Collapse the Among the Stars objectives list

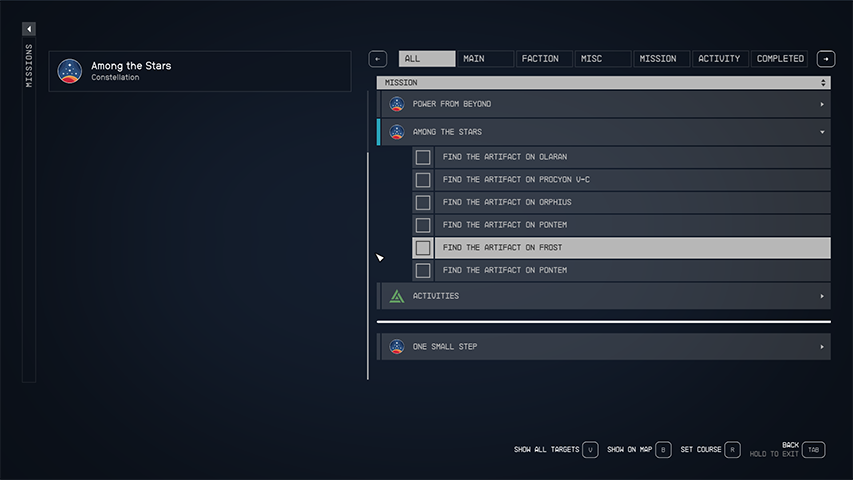pyautogui.click(x=822, y=132)
